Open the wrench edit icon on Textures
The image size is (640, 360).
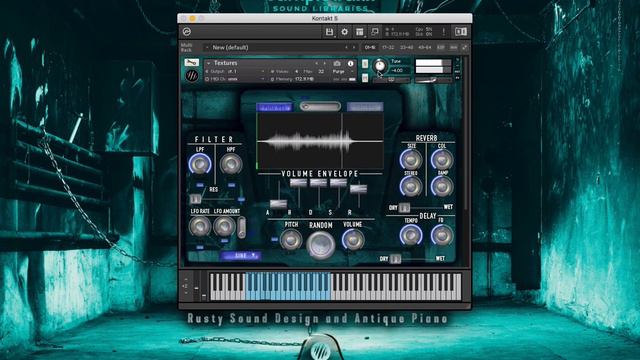click(191, 63)
